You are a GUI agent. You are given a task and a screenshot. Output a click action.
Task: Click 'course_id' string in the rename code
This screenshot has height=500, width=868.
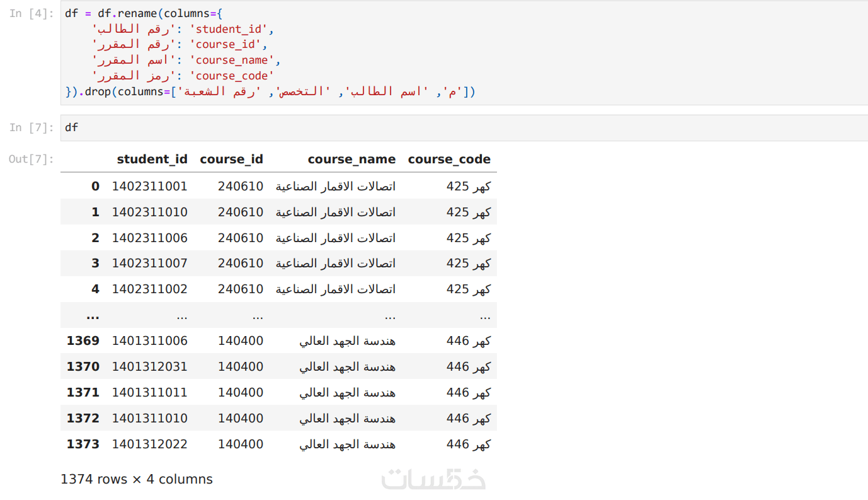pyautogui.click(x=226, y=45)
